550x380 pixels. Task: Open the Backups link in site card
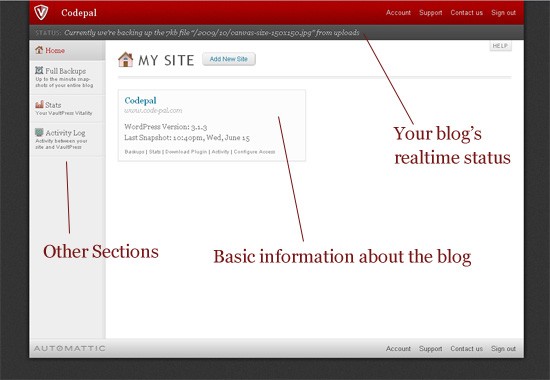click(x=134, y=152)
